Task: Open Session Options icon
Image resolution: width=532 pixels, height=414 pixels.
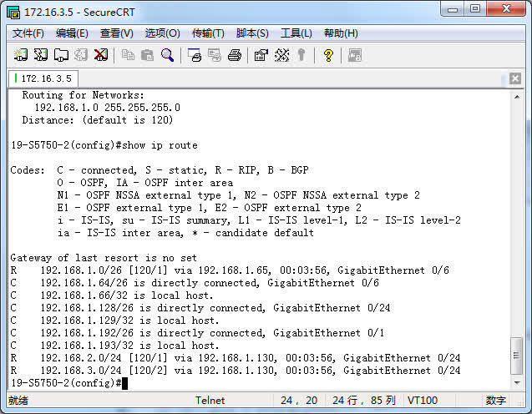Action: (x=261, y=55)
